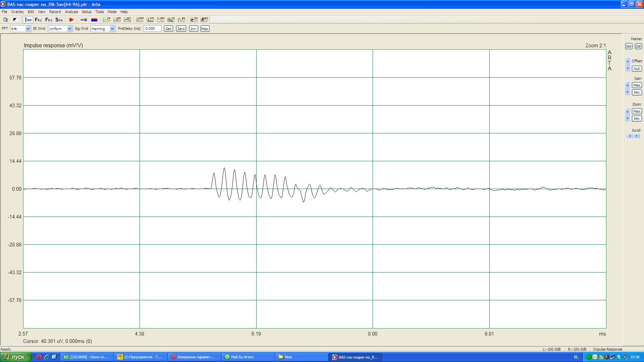Switch to Imp impulse response mode
Viewport: 644px width, 362px height.
(28, 20)
